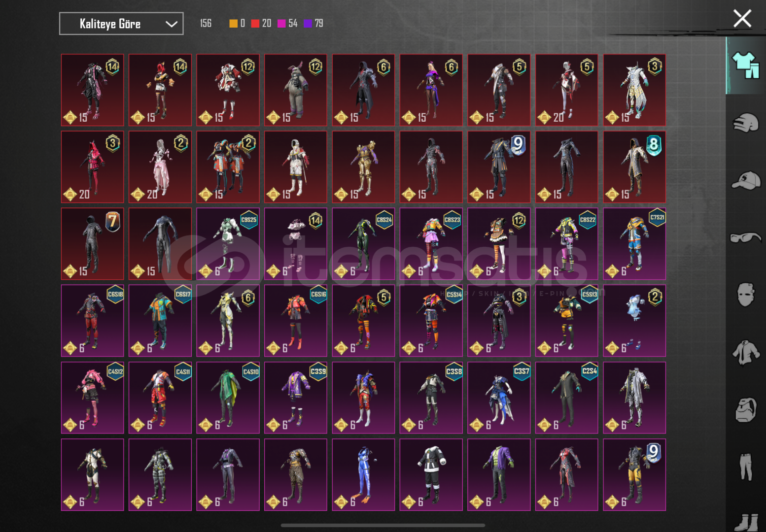
Task: Select the yellow pants outfit with badge 9
Action: tap(634, 474)
